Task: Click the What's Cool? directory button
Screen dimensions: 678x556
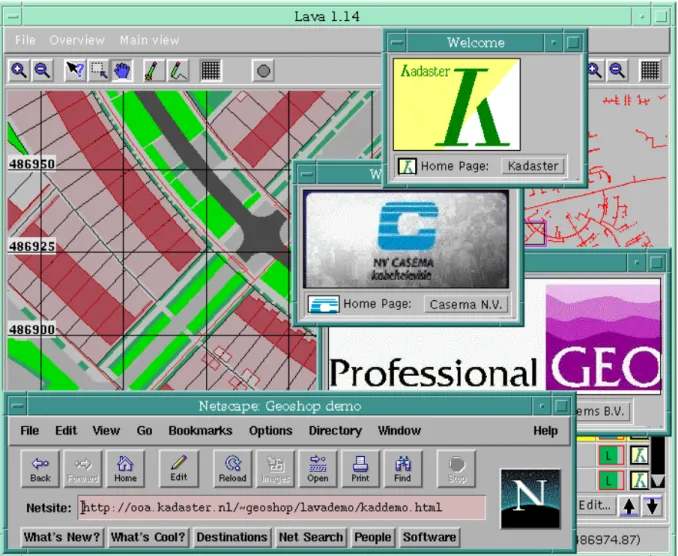Action: [148, 537]
